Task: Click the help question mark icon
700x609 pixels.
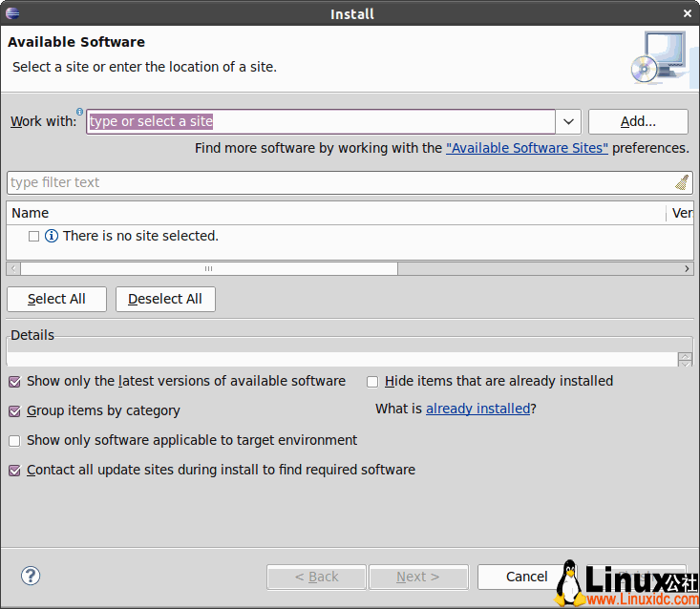Action: 31,576
